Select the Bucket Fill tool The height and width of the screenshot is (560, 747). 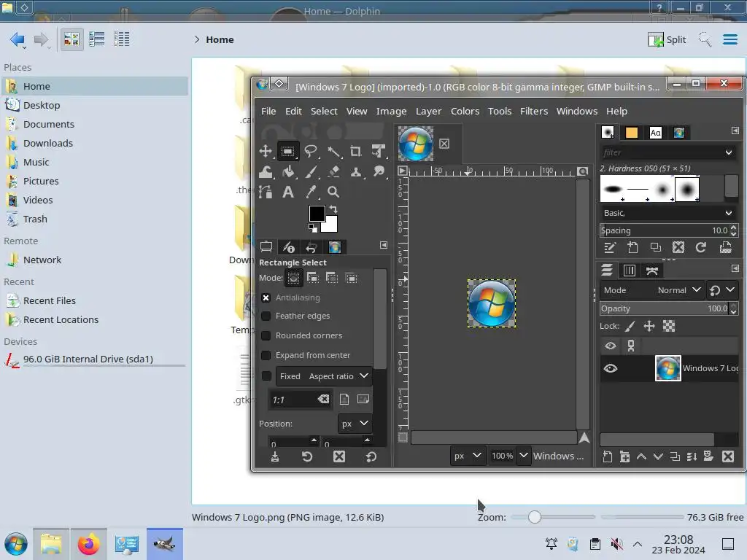(287, 172)
